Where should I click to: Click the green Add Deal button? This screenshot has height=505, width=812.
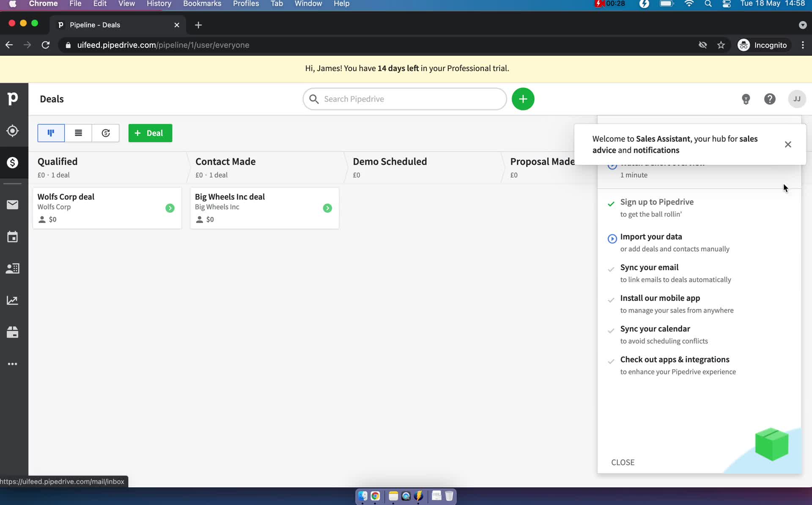click(150, 133)
